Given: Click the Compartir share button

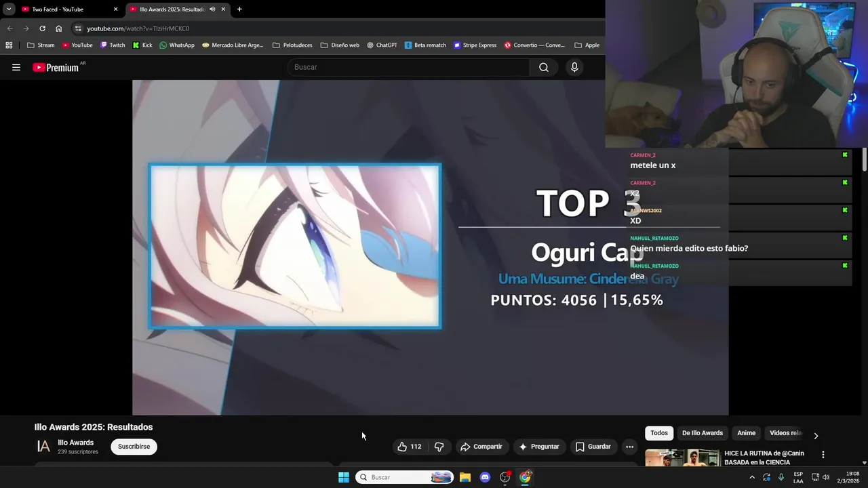Looking at the screenshot, I should click(481, 447).
